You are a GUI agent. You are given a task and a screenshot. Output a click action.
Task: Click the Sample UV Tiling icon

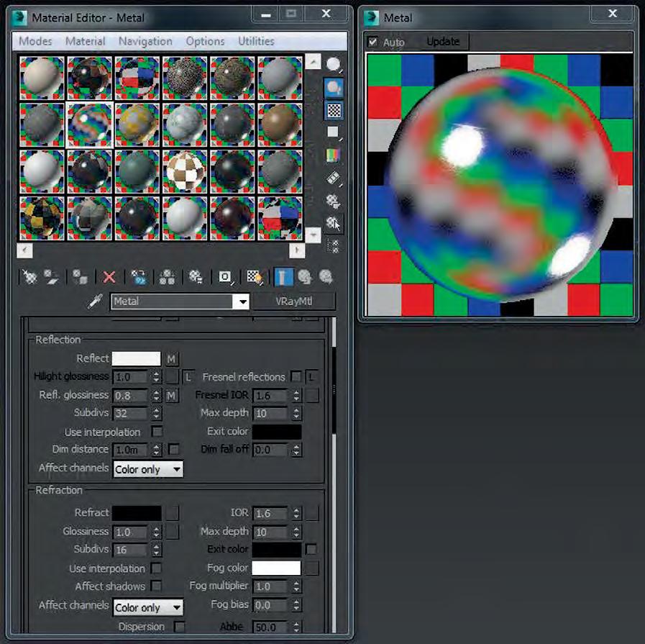pyautogui.click(x=334, y=132)
